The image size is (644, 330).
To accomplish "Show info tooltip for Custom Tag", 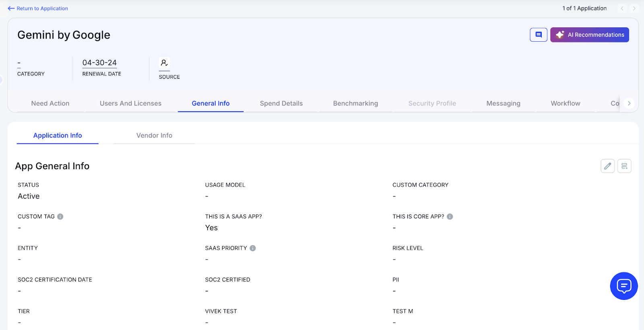I will (60, 217).
